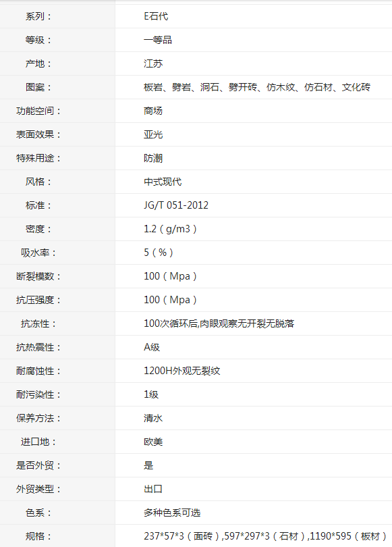Click the E石代 series value

(156, 16)
